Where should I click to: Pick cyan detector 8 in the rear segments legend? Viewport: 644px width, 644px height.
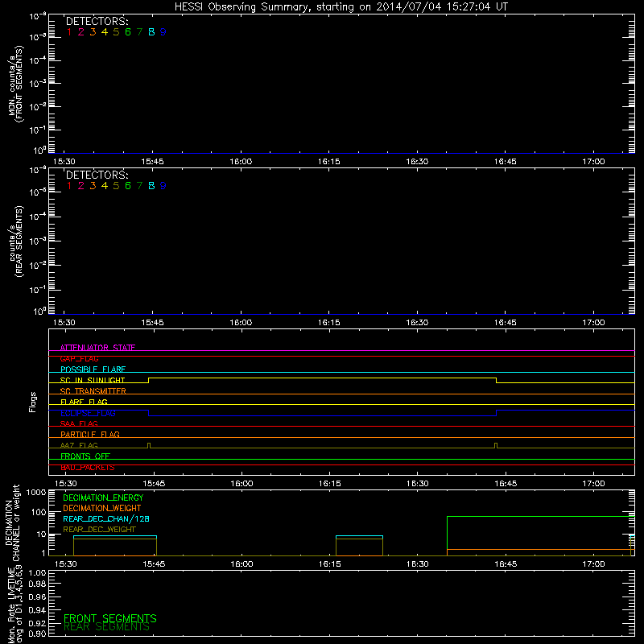click(151, 186)
